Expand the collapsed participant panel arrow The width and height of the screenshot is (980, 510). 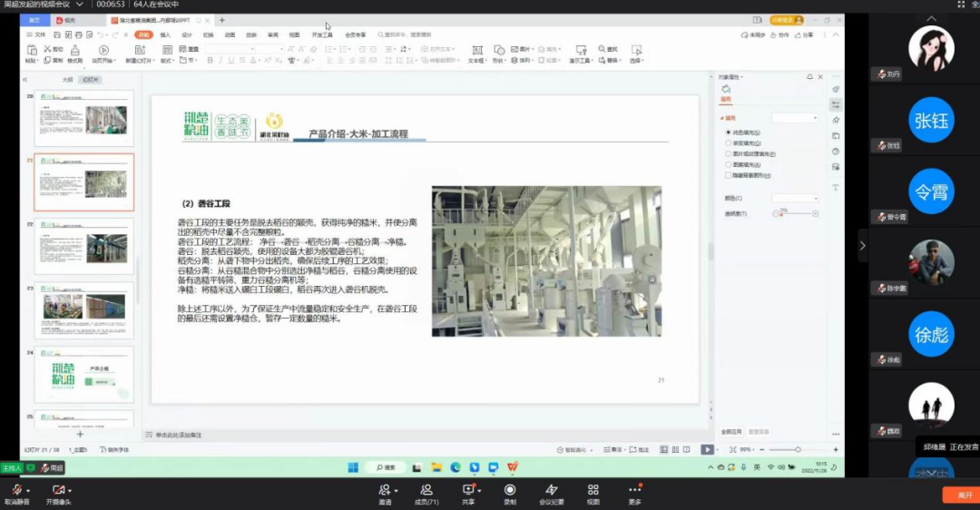click(862, 245)
